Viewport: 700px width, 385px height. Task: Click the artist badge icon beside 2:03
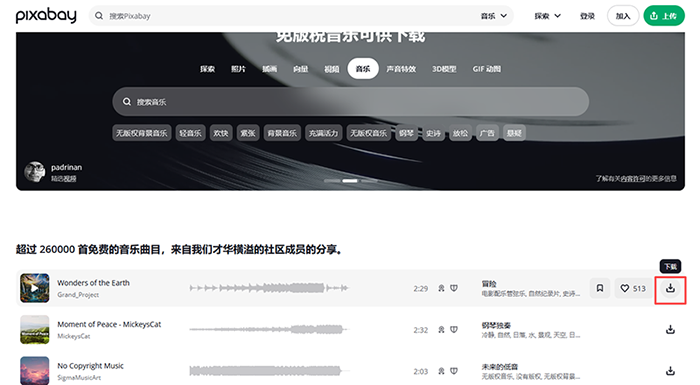click(x=441, y=371)
